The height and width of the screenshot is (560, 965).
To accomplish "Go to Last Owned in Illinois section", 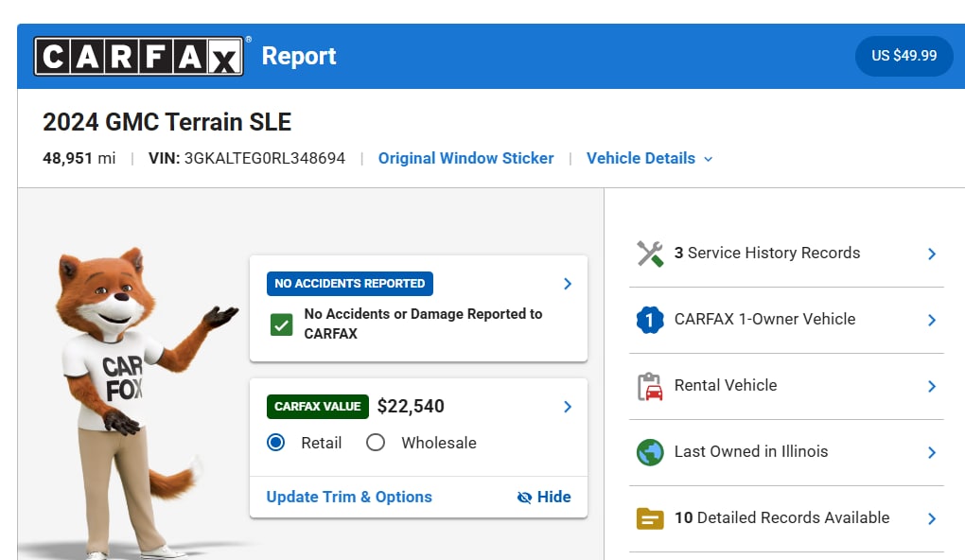I will 786,452.
